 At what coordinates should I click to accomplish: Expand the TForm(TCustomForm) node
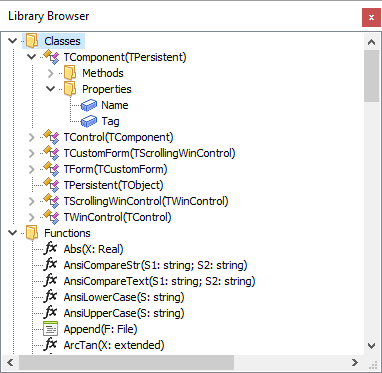pyautogui.click(x=31, y=169)
